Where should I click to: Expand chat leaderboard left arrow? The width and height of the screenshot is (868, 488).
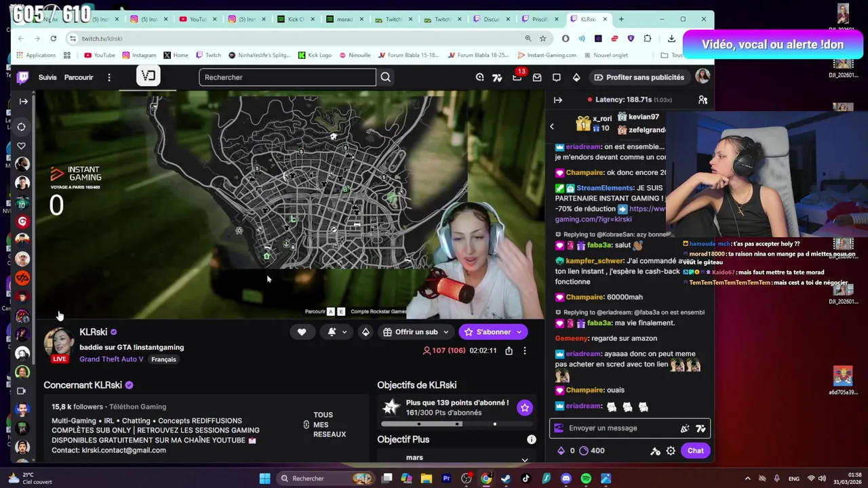pyautogui.click(x=552, y=126)
